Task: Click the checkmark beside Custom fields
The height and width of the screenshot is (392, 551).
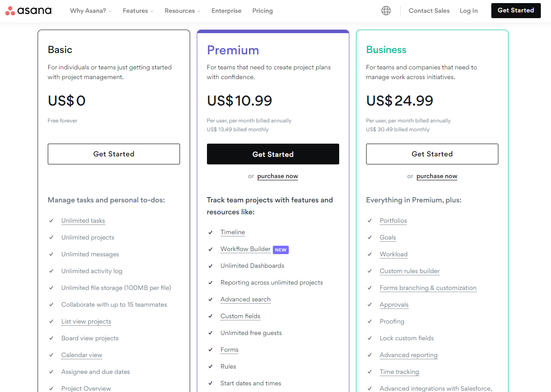Action: click(x=211, y=316)
